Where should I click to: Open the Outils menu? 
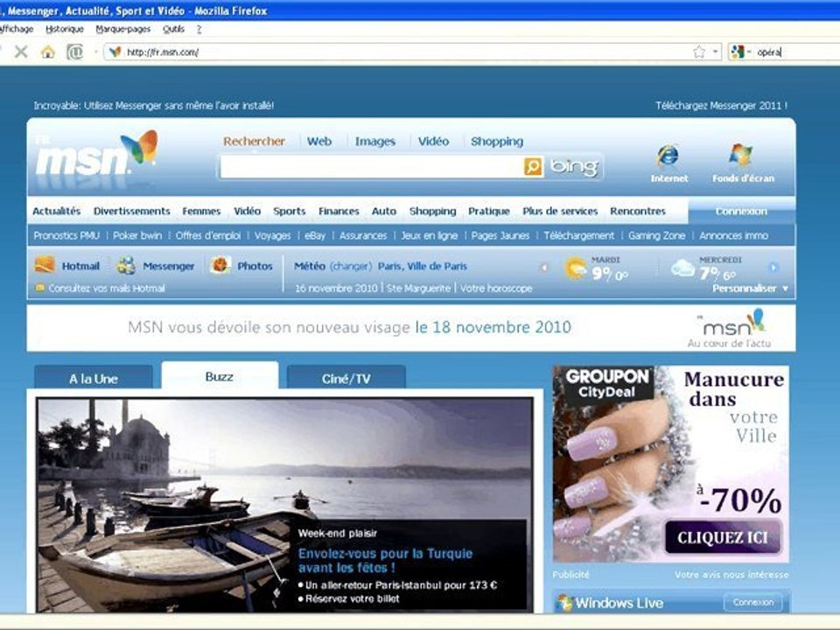(173, 29)
